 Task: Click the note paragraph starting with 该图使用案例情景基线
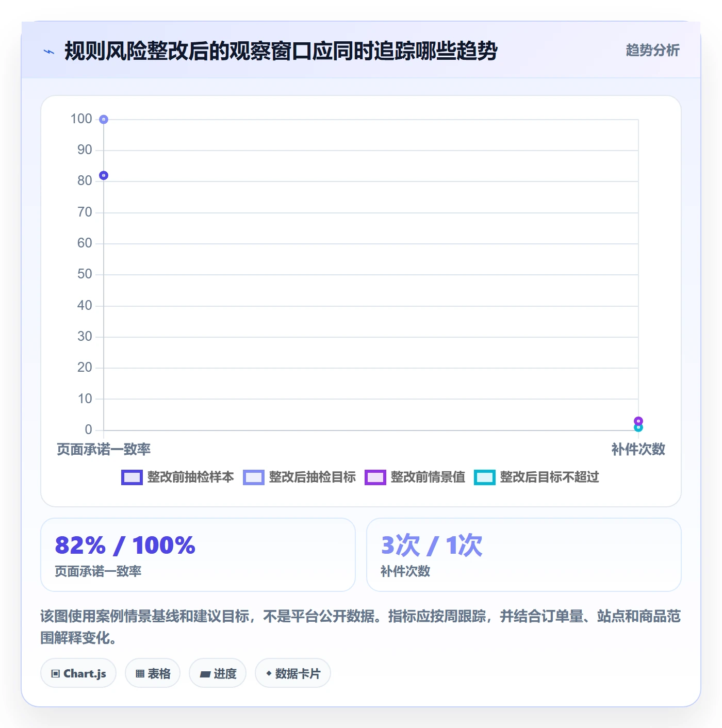[360, 627]
